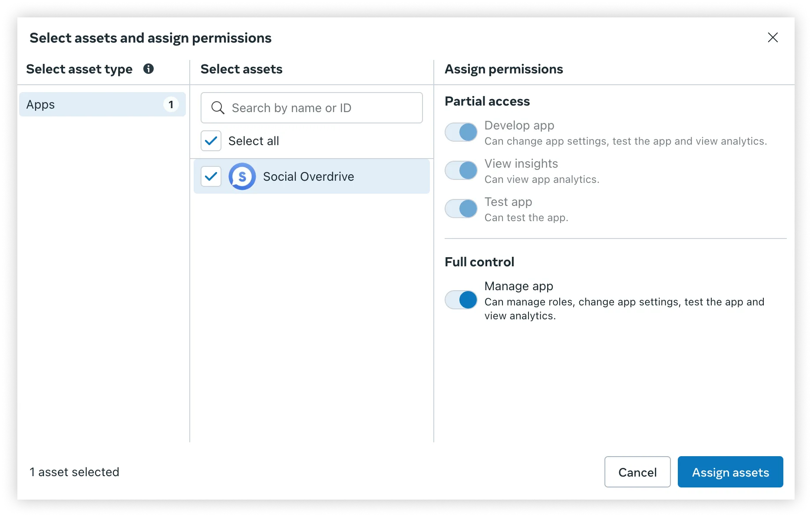Click the magnifying glass search icon

click(218, 107)
